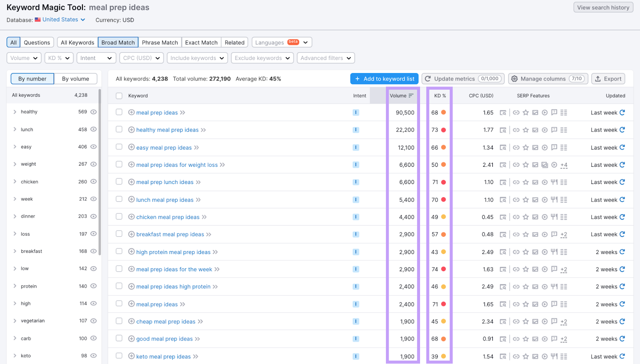Open the Languages beta dropdown
This screenshot has height=364, width=640.
(282, 42)
